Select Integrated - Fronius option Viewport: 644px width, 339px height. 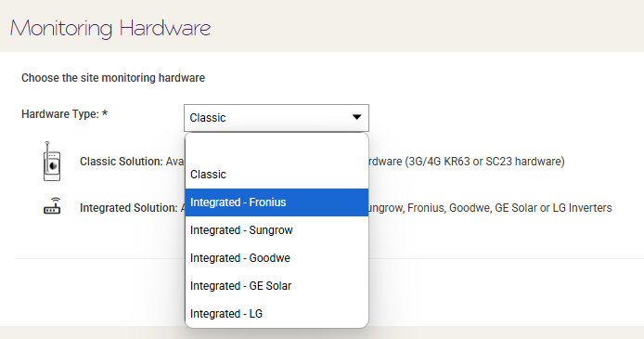[x=277, y=202]
